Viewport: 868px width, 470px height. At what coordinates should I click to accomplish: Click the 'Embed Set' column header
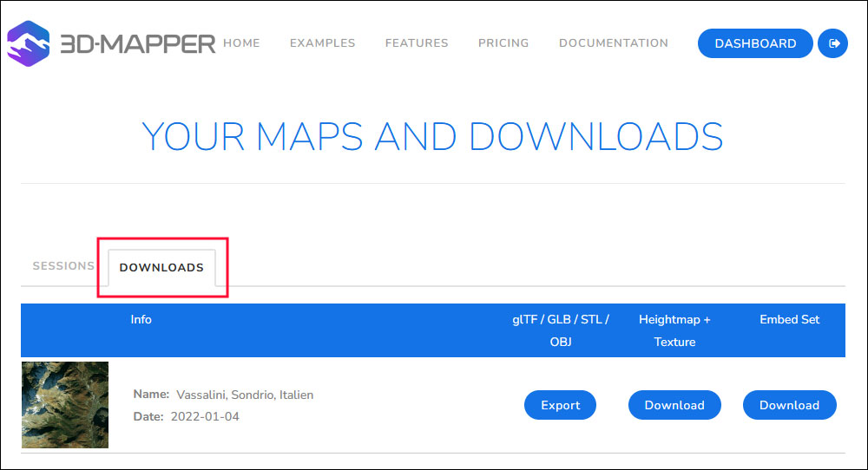789,320
